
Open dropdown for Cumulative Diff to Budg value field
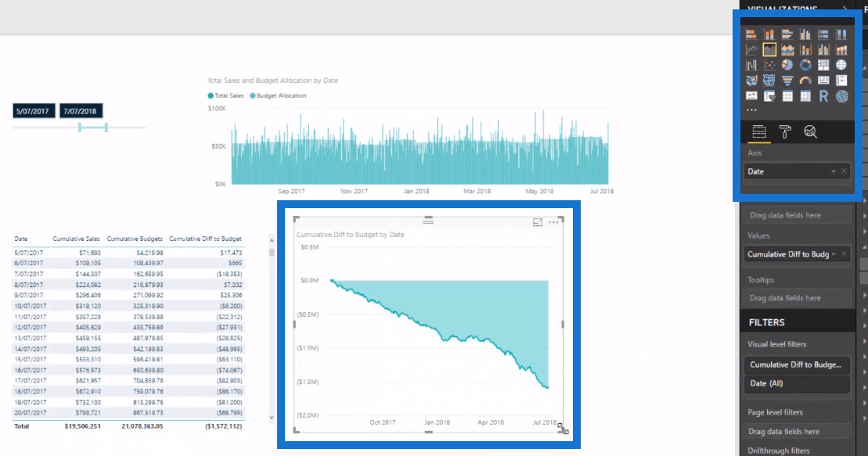834,254
